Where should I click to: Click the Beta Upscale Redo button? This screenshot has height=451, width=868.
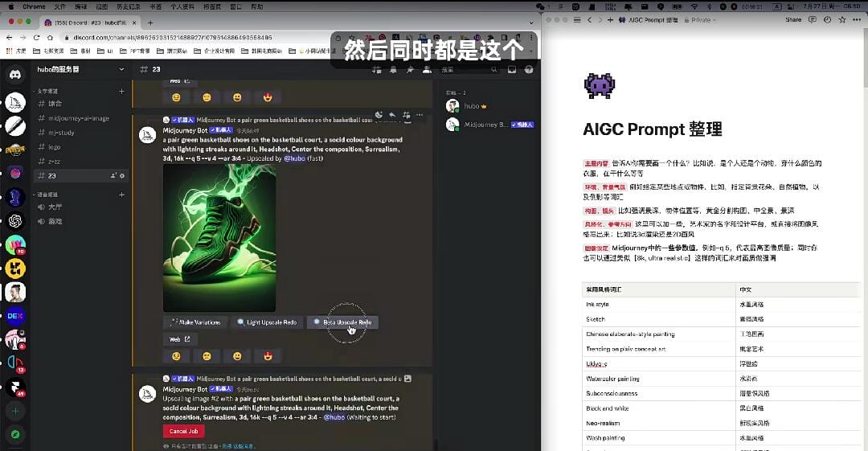tap(342, 322)
